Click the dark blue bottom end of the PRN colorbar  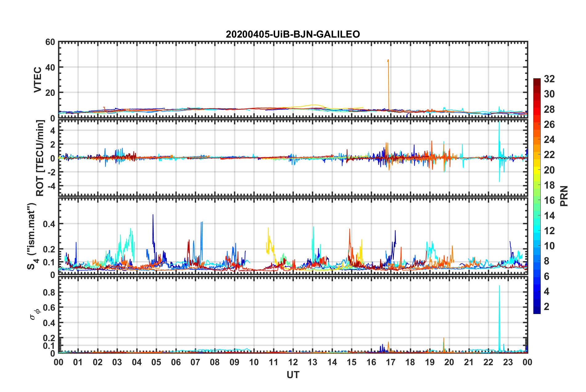(x=537, y=311)
